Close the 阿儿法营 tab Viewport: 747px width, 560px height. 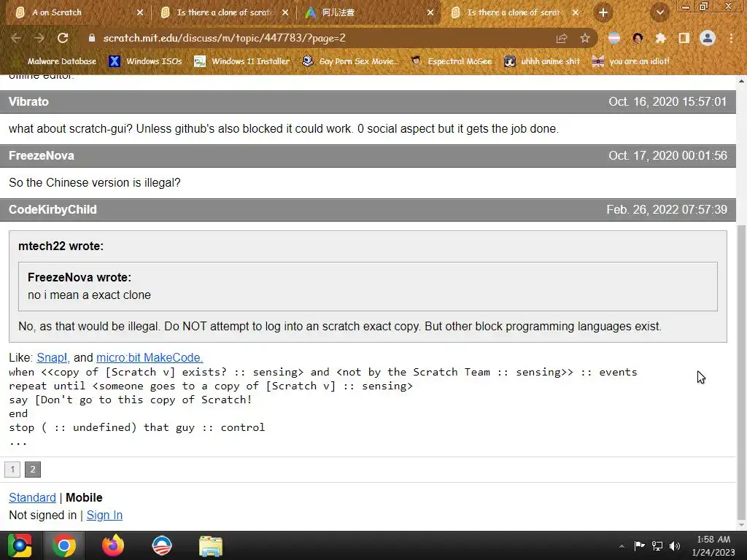click(430, 13)
